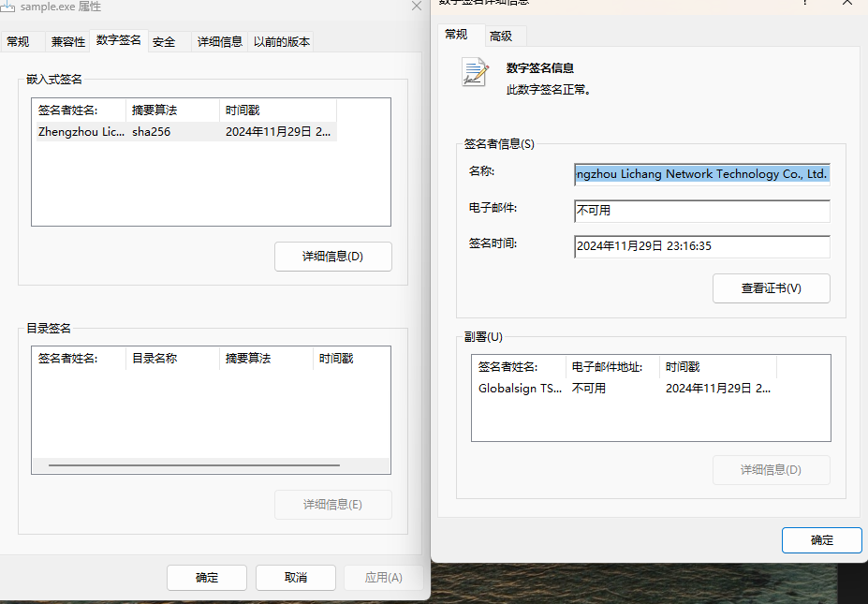
Task: Click the 电子邮件 field showing 不可用
Action: click(702, 211)
